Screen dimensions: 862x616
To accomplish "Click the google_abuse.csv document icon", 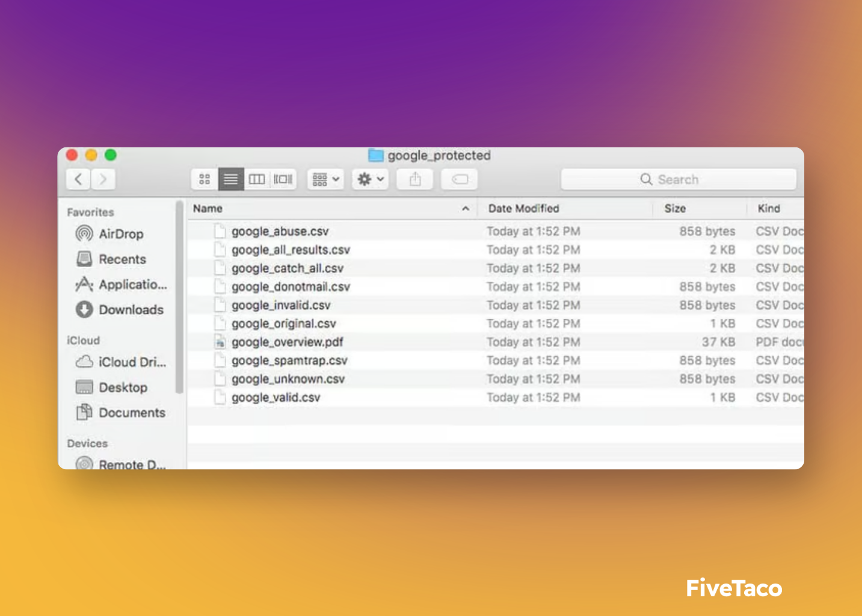I will [220, 231].
